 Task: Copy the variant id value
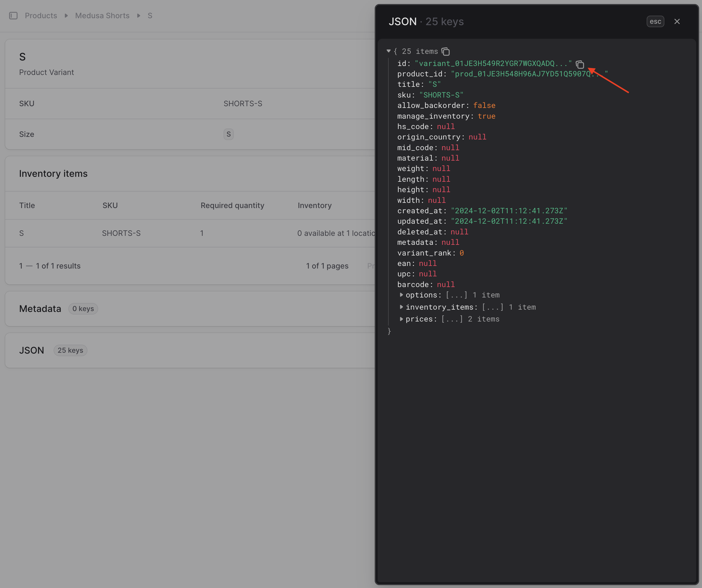[580, 64]
